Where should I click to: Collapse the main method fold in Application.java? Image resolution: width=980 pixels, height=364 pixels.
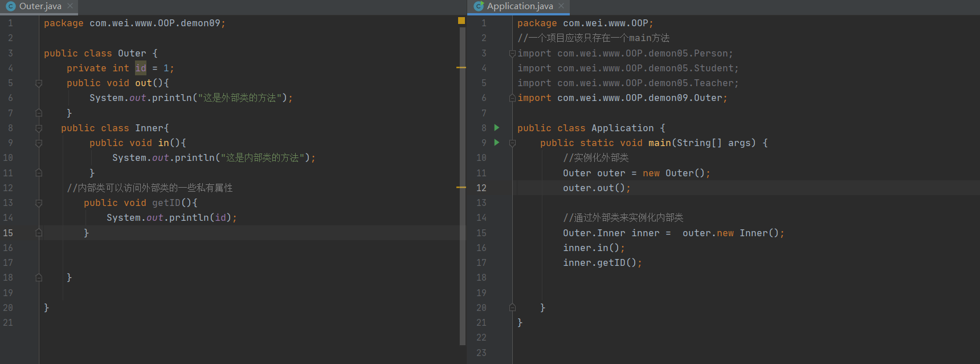[512, 143]
